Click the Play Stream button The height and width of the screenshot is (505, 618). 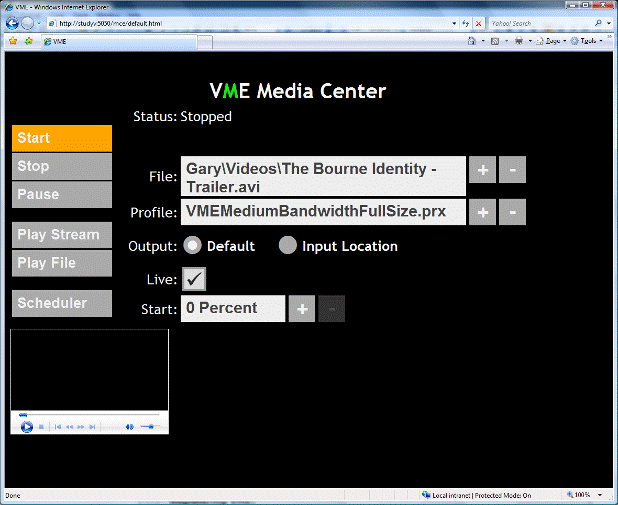pos(62,235)
